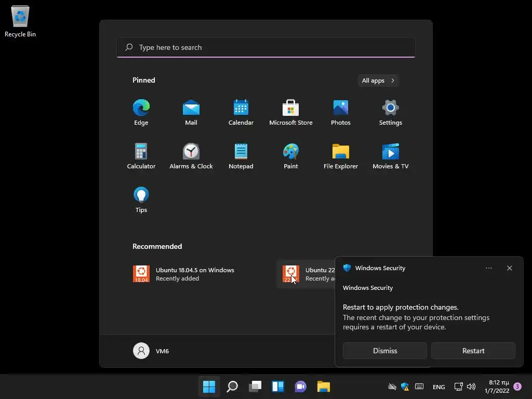Image resolution: width=532 pixels, height=399 pixels.
Task: Open Task View on the taskbar
Action: pos(255,387)
